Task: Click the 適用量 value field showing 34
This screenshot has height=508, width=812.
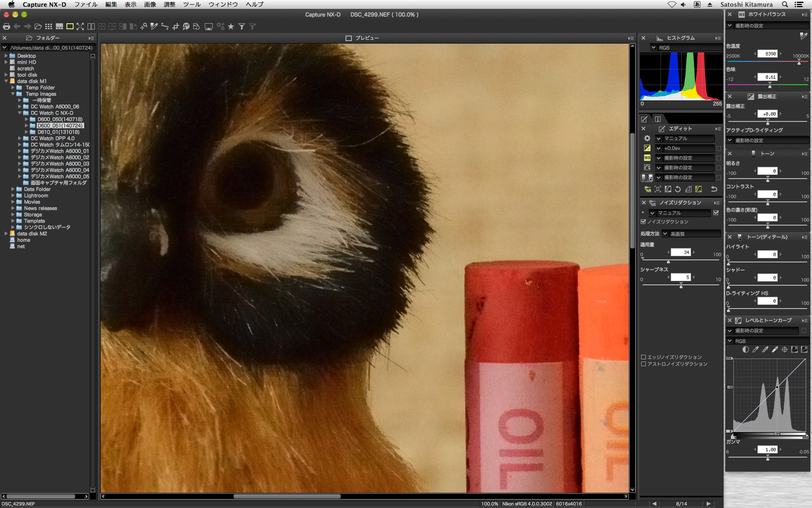Action: click(680, 252)
